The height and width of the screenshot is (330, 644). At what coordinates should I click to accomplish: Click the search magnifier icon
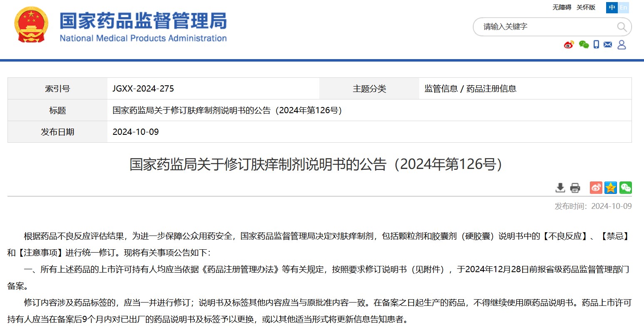point(622,27)
